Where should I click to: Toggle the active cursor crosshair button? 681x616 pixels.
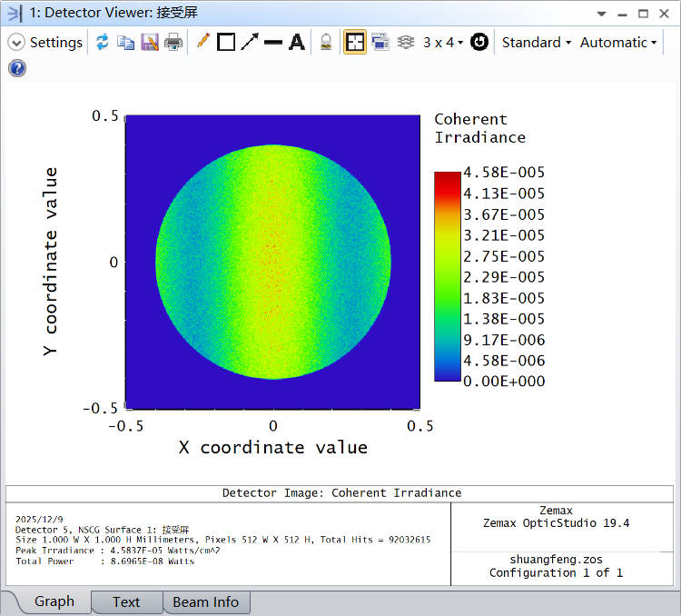(355, 42)
